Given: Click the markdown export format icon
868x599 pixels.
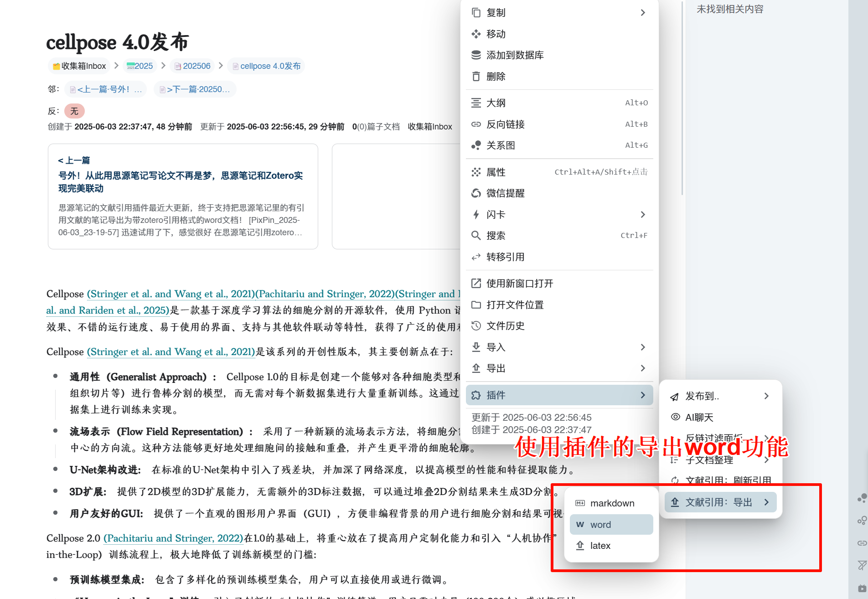Looking at the screenshot, I should point(580,503).
